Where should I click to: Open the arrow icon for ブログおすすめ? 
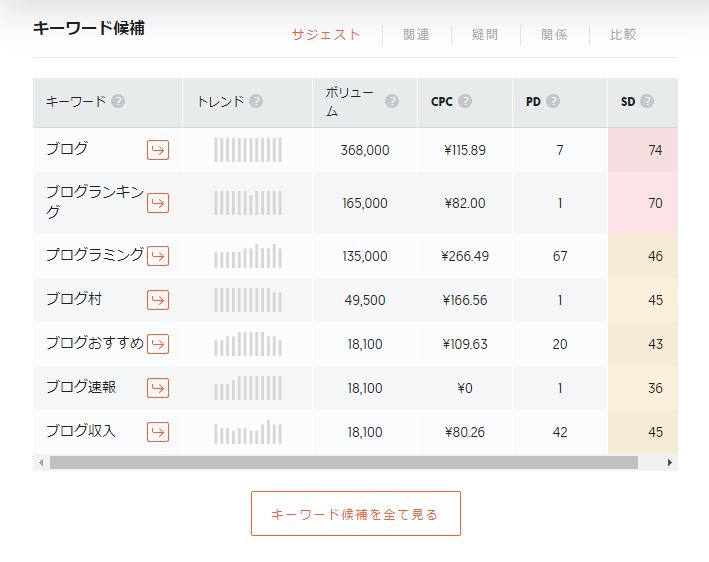pos(158,344)
